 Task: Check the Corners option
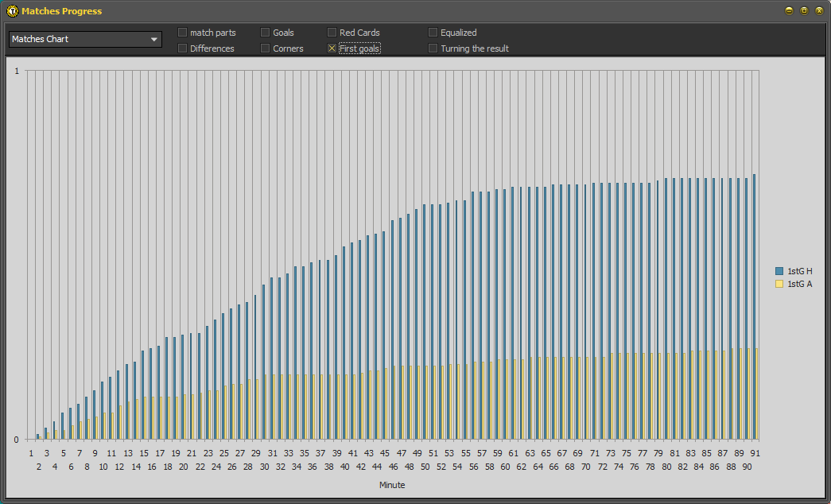click(266, 48)
